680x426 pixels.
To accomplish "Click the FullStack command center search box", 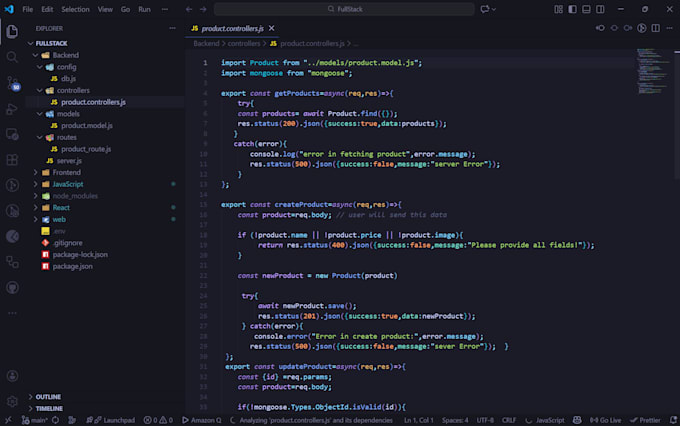I will coord(344,9).
